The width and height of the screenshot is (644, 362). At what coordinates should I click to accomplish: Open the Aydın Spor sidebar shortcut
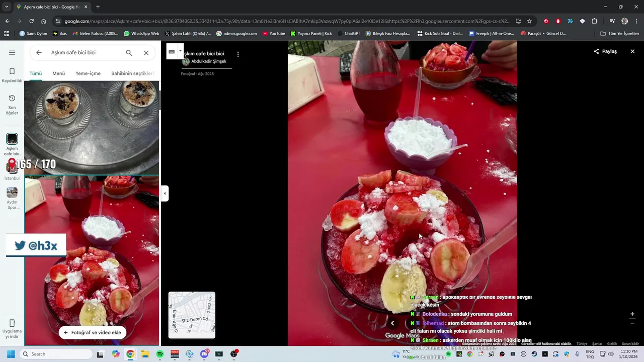point(12,198)
